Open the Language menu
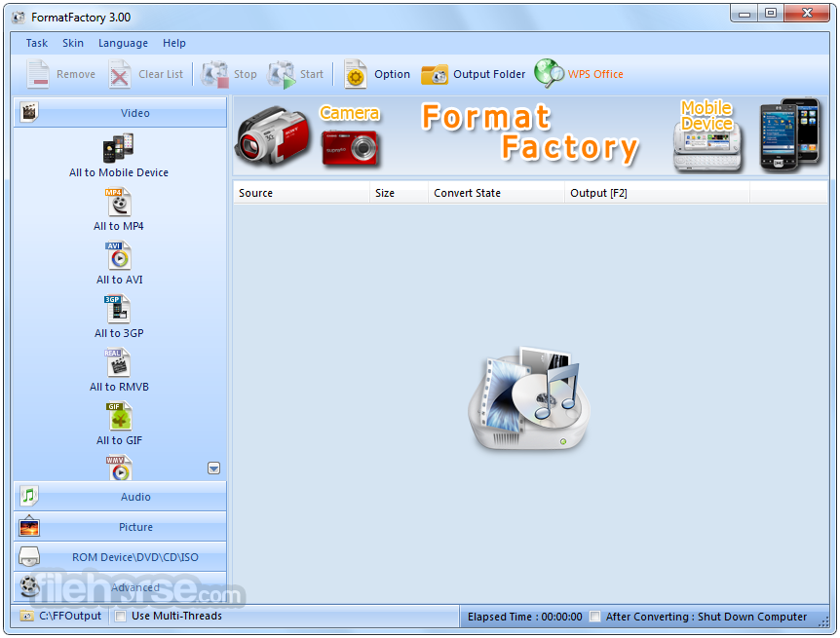This screenshot has height=638, width=840. [x=123, y=43]
